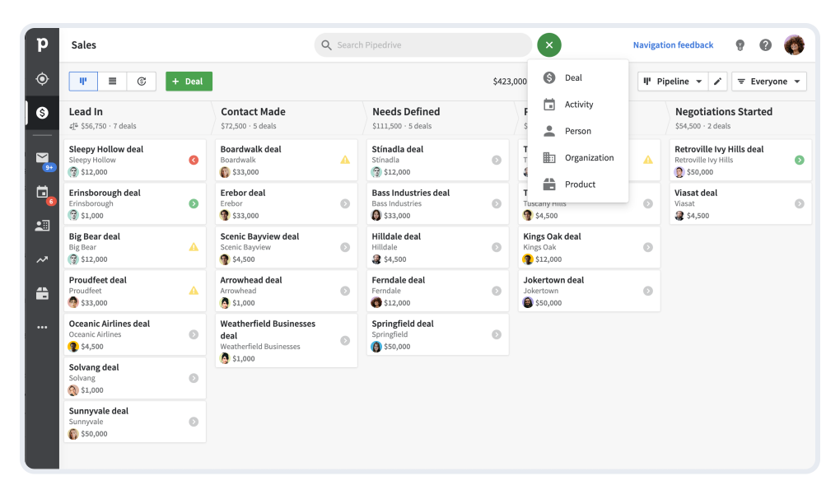
Task: Choose Product from the quick add menu
Action: (578, 184)
